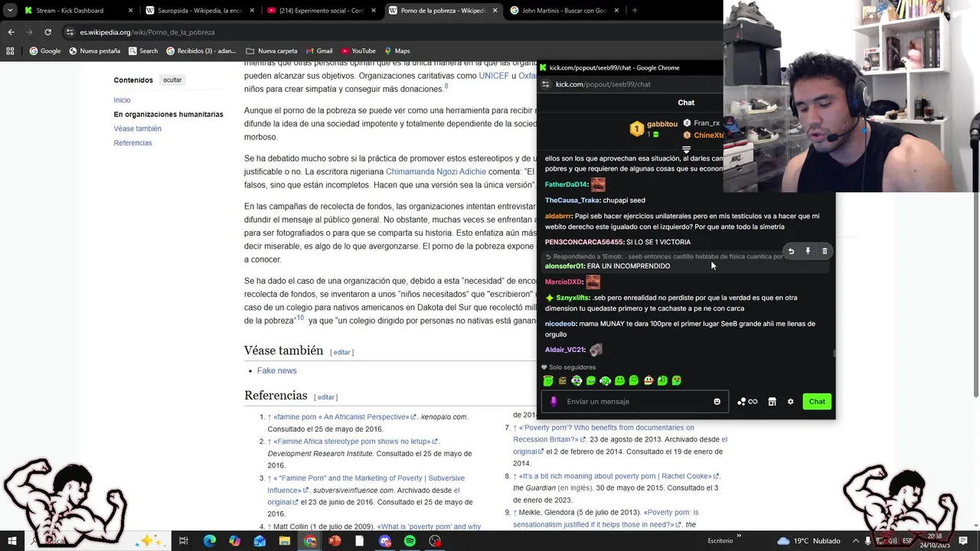Viewport: 980px width, 551px height.
Task: Open famine porn An Africanist Perspective reference
Action: pyautogui.click(x=345, y=417)
